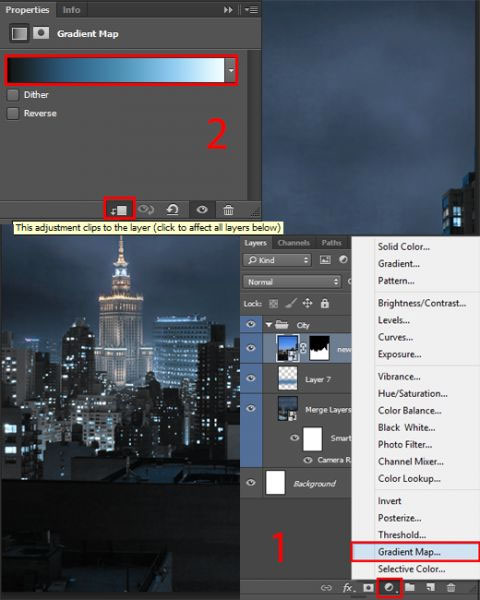Open new adjustment layer menu icon
The height and width of the screenshot is (600, 480).
[389, 587]
